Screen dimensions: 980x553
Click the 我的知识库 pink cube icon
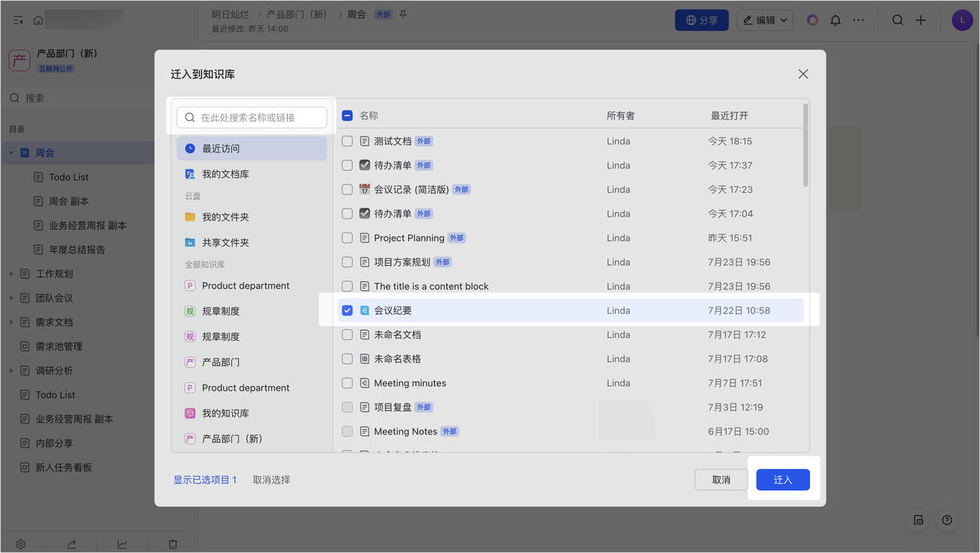pos(190,413)
